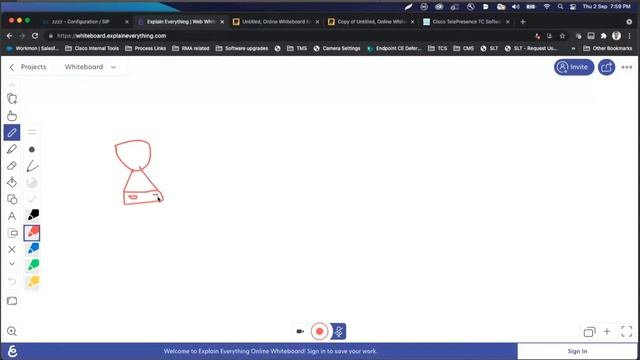Select the Draw pen tool
Image resolution: width=640 pixels, height=360 pixels.
coord(12,132)
